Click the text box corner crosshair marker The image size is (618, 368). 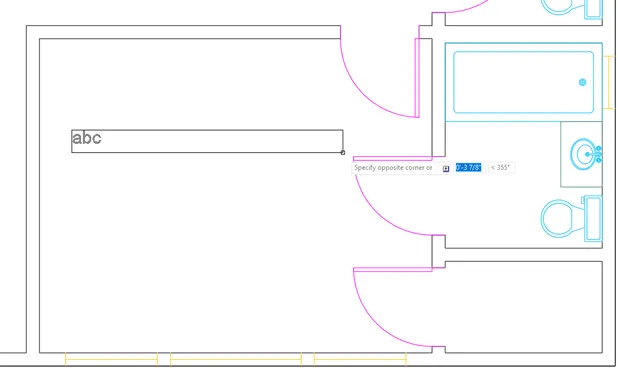(x=343, y=152)
